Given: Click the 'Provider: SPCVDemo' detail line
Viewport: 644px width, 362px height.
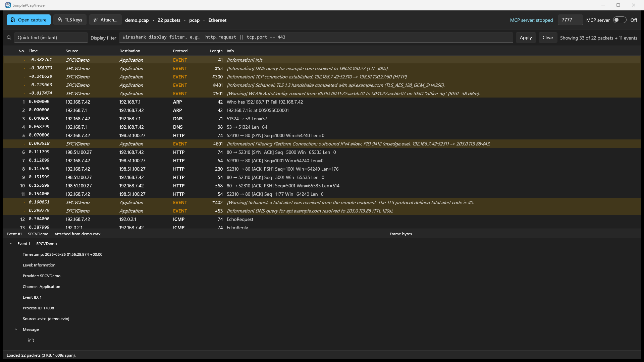Looking at the screenshot, I should coord(42,276).
